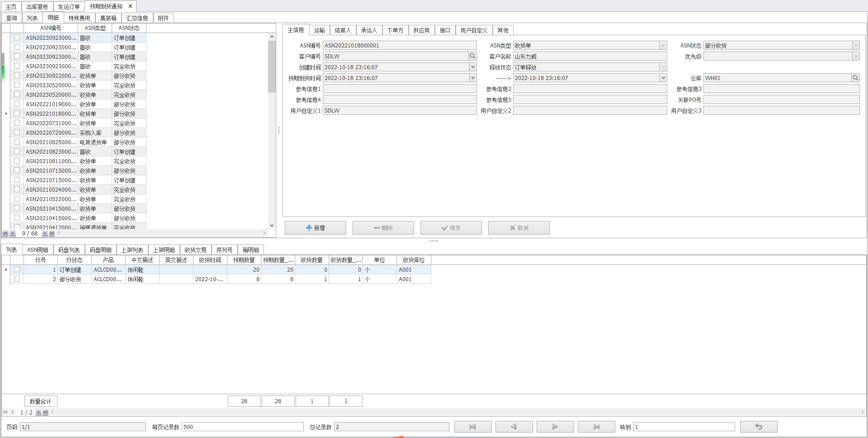Click the 每页记录数 input field

coord(243,427)
